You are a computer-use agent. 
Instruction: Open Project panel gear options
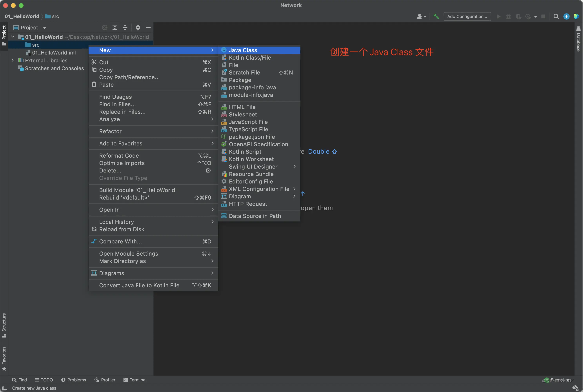point(138,27)
